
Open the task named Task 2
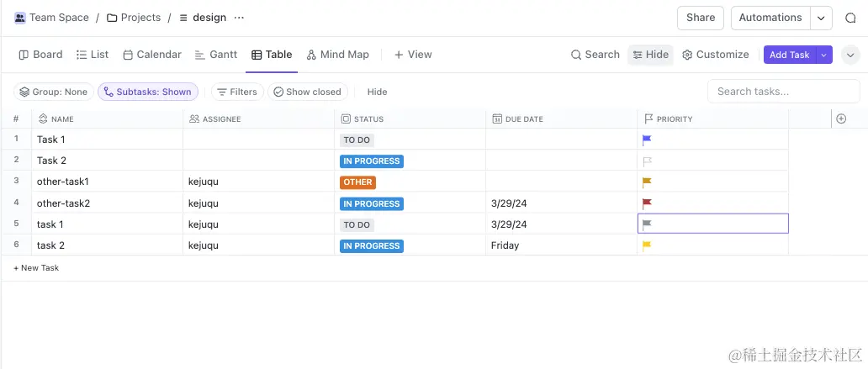coord(51,161)
